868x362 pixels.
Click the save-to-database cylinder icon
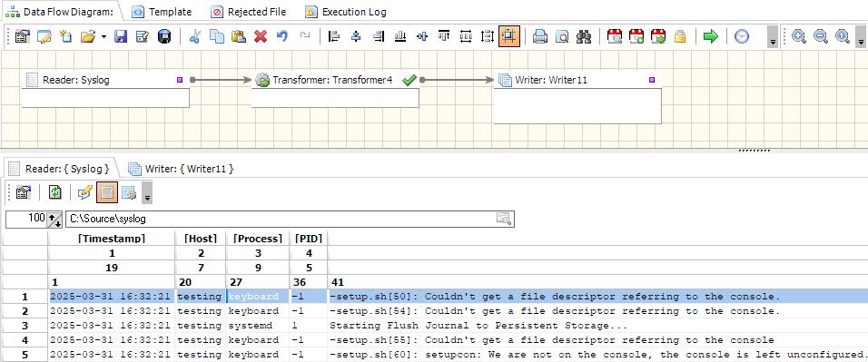click(x=164, y=36)
